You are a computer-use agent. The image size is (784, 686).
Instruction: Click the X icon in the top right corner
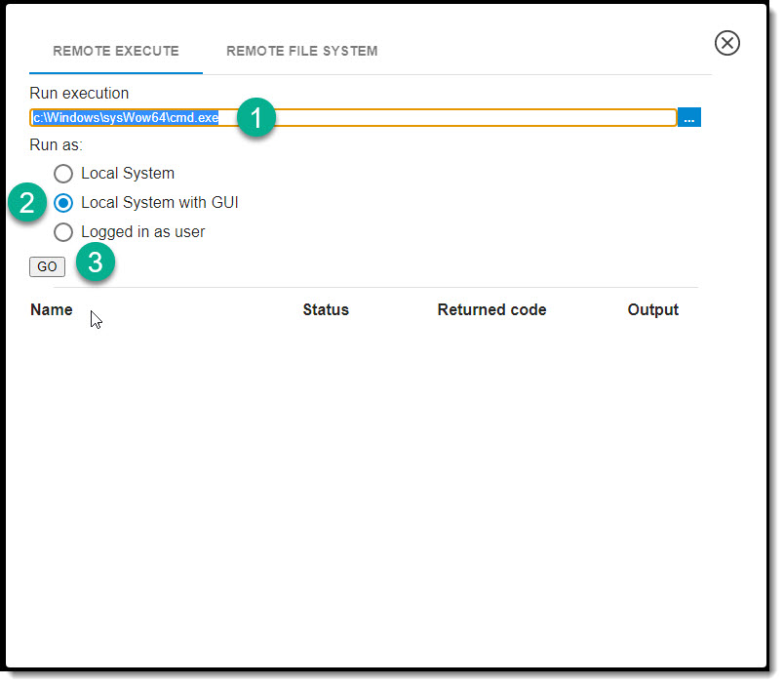click(726, 43)
